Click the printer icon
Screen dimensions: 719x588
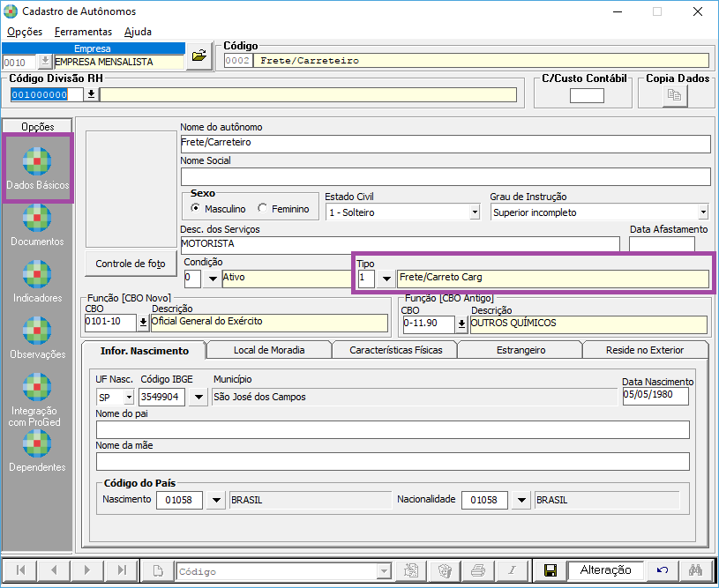tap(478, 570)
